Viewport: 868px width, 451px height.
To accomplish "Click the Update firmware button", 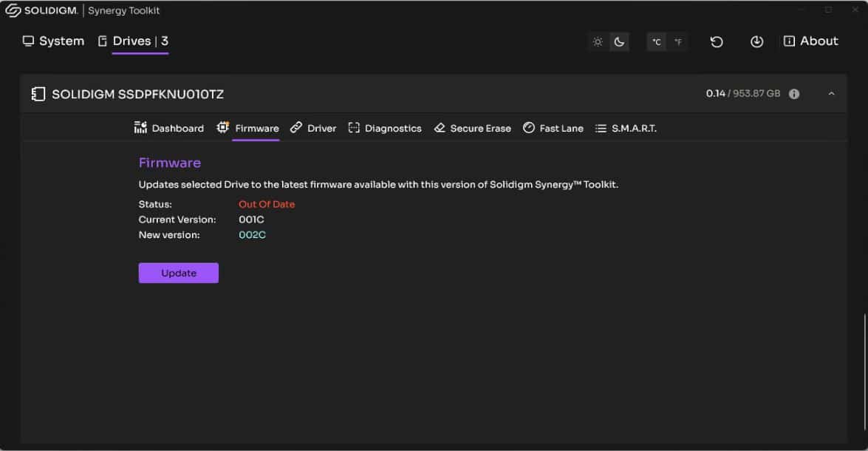I will coord(178,273).
